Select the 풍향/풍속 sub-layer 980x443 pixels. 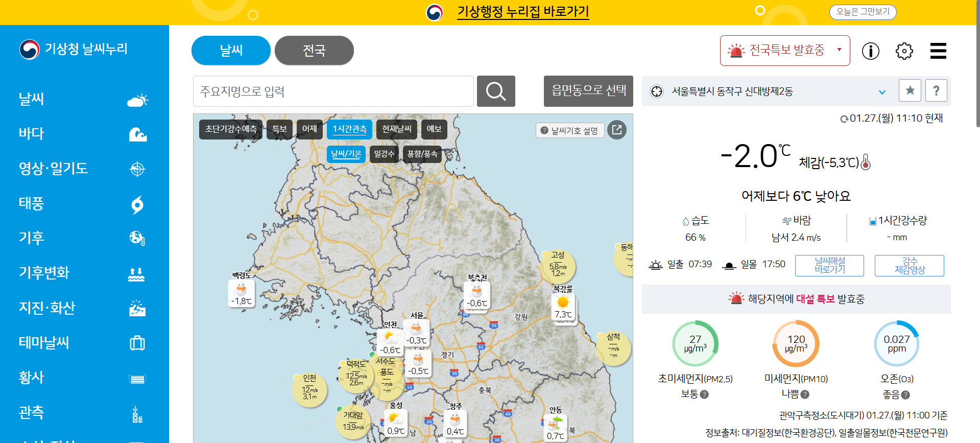pyautogui.click(x=422, y=154)
